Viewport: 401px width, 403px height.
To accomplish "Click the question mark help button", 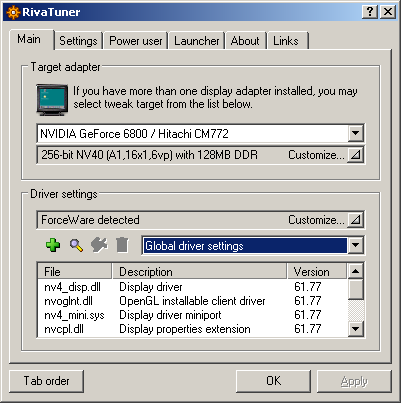I will [x=370, y=12].
